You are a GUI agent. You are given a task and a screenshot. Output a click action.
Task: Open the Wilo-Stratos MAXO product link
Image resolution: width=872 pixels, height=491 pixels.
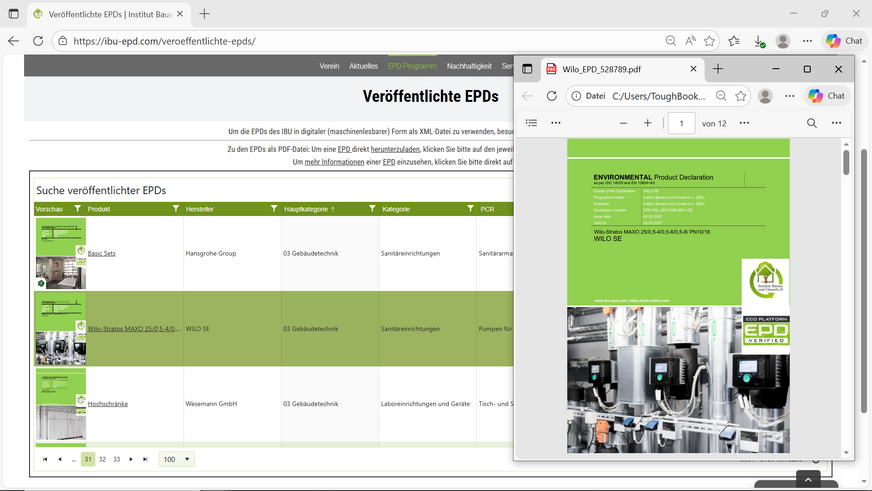point(134,329)
